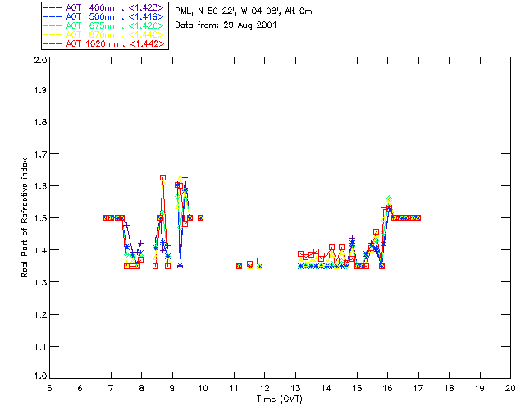Click the y-axis tick label '1.6'
This screenshot has height=420, width=525.
coord(40,186)
